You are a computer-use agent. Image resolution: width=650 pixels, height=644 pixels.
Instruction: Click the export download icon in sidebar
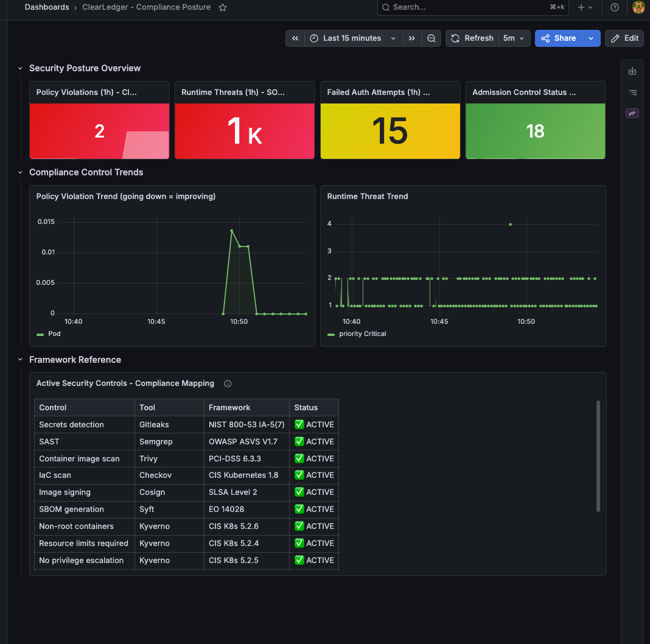[632, 71]
